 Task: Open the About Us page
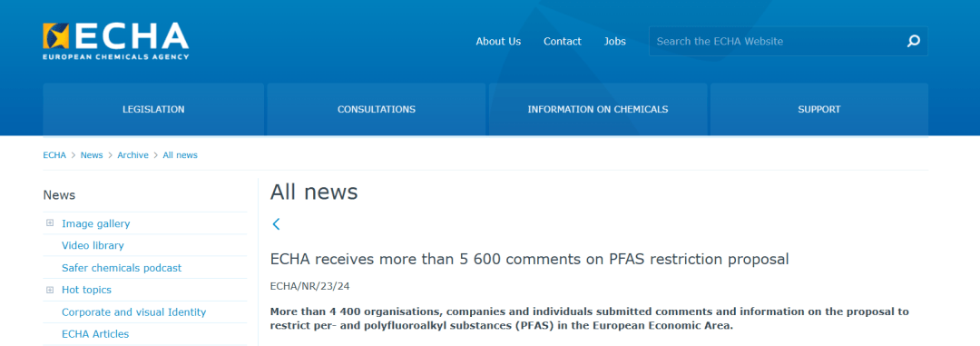point(498,41)
